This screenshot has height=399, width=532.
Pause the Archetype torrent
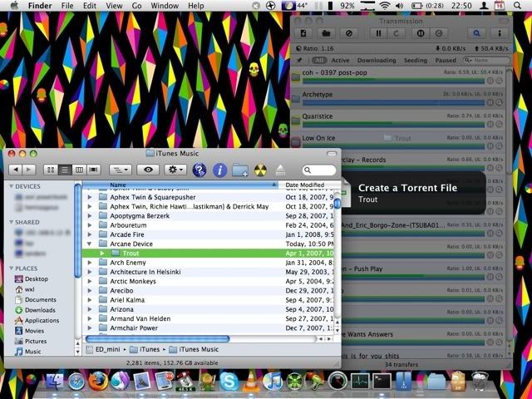coord(490,102)
